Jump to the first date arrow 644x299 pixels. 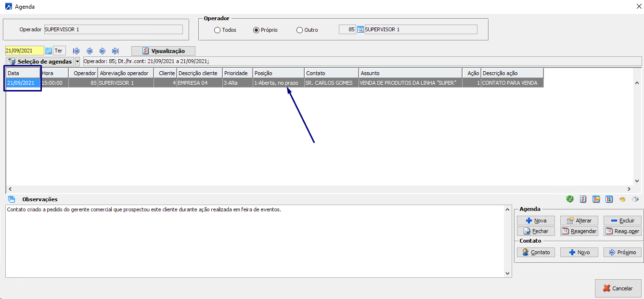76,51
